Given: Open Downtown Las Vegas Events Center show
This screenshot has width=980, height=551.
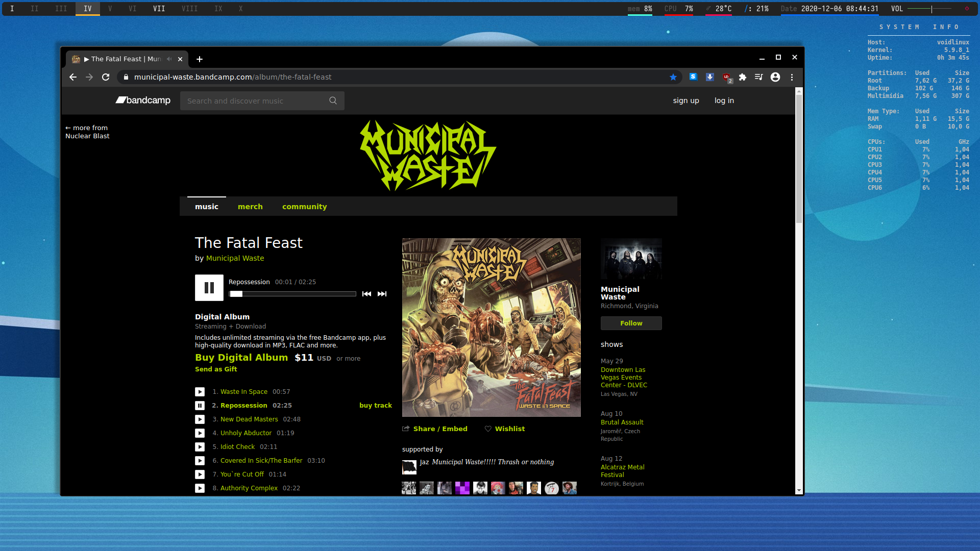Looking at the screenshot, I should click(x=624, y=378).
